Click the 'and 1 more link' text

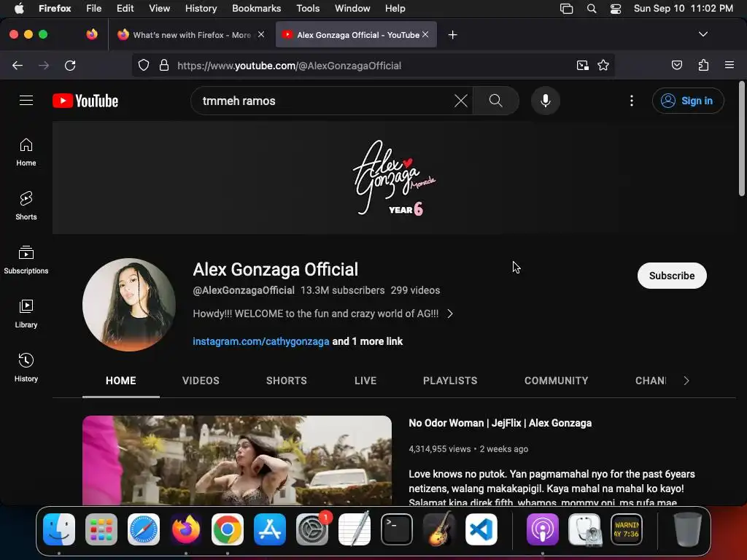click(368, 341)
